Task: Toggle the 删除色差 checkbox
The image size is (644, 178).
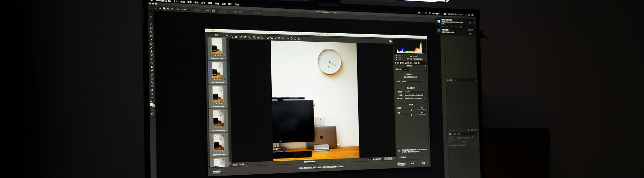Action: [x=405, y=74]
